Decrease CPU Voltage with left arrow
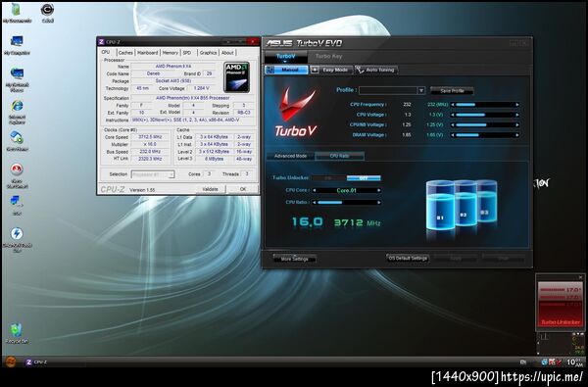The image size is (588, 387). (453, 115)
